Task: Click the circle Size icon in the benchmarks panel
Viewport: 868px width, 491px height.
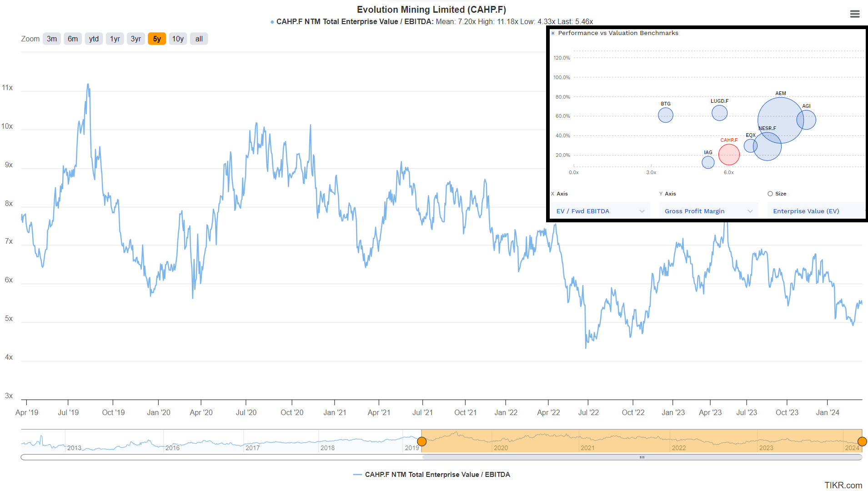Action: point(770,194)
